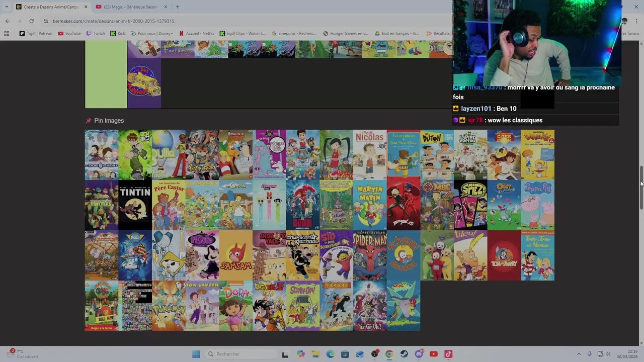Screen dimensions: 644x362
Task: Open the new tab plus button
Action: point(178,7)
